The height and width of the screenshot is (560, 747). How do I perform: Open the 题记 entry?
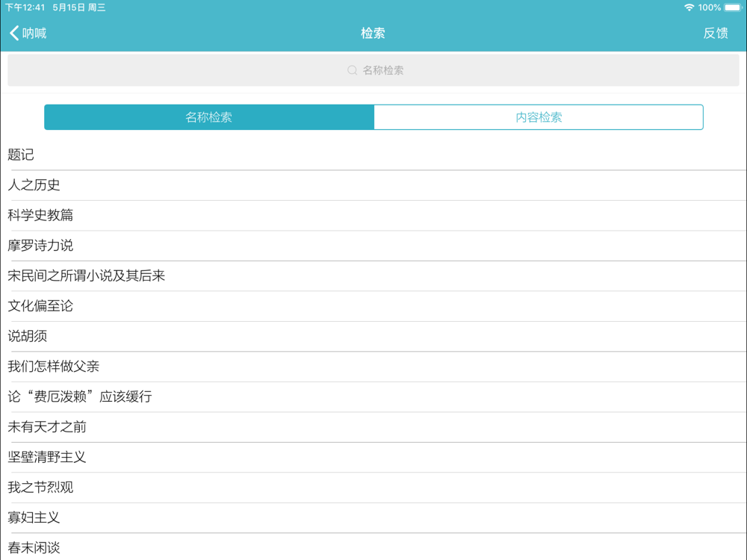pos(373,155)
